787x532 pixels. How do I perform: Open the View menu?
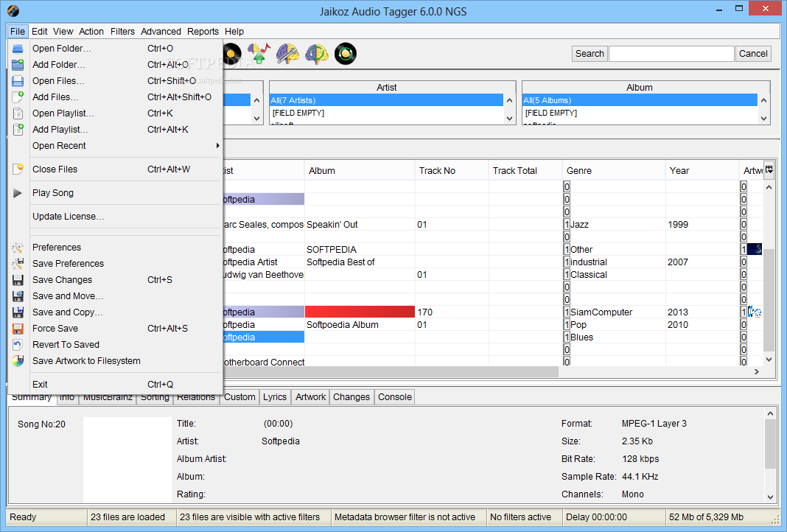[63, 32]
